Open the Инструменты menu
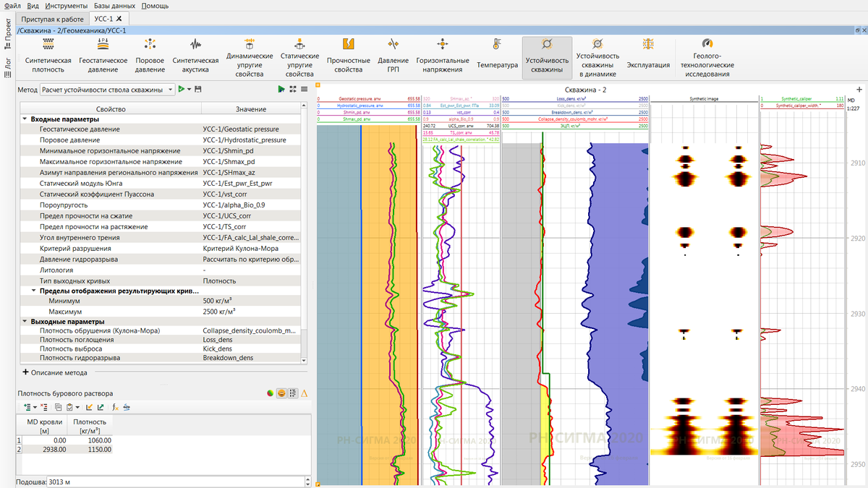Viewport: 868px width, 488px height. click(x=65, y=6)
